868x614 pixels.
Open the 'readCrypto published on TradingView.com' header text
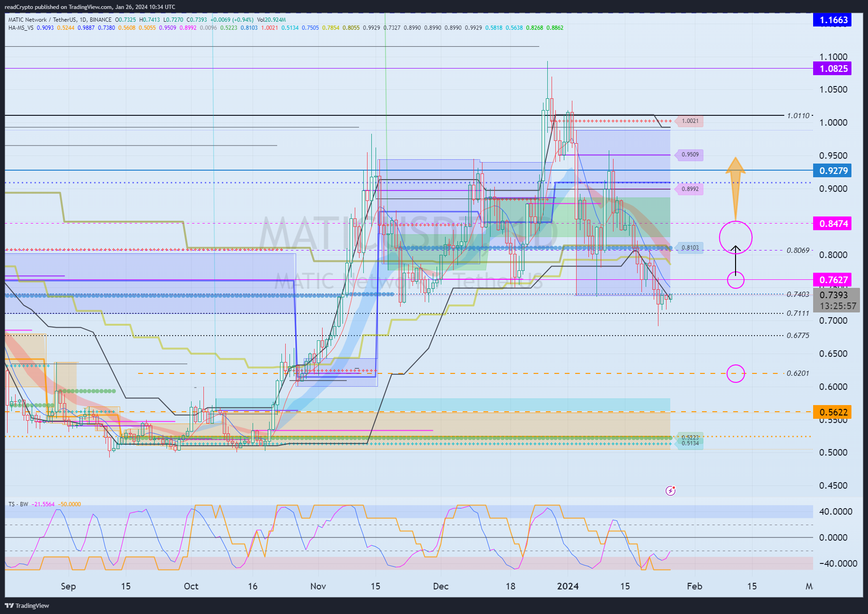click(90, 7)
